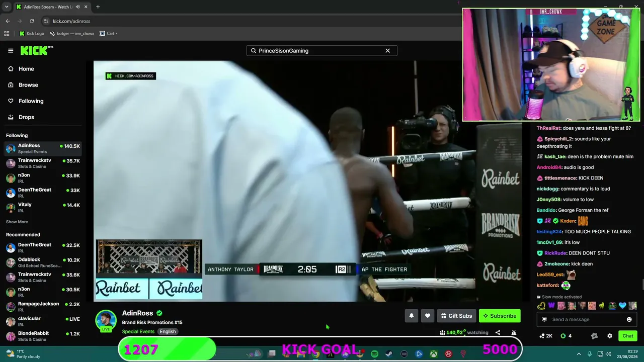
Task: Open the weather widget showing 11°C
Action: point(23,353)
